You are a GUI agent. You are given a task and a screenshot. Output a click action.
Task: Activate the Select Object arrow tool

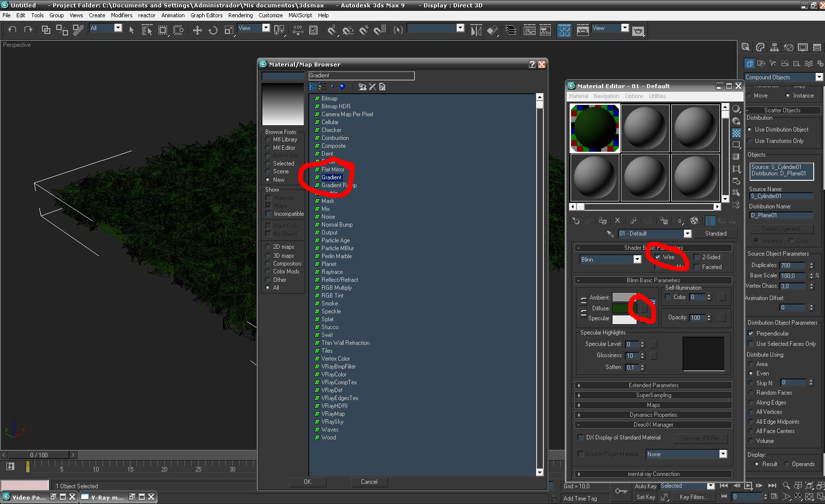[131, 30]
